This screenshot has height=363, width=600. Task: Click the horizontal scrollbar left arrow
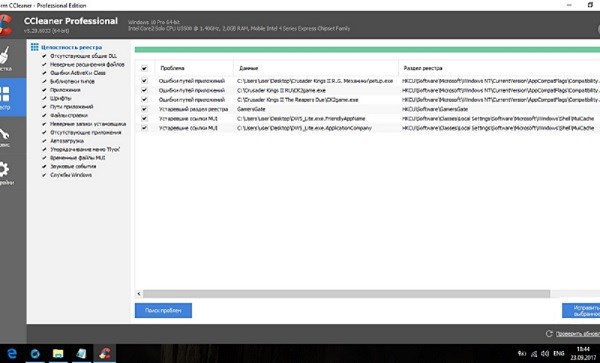coord(139,294)
